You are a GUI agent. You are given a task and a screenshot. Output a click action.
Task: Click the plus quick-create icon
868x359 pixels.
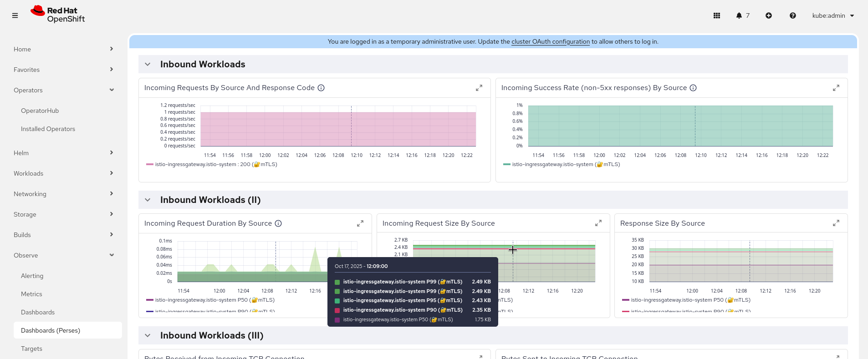[x=768, y=15]
